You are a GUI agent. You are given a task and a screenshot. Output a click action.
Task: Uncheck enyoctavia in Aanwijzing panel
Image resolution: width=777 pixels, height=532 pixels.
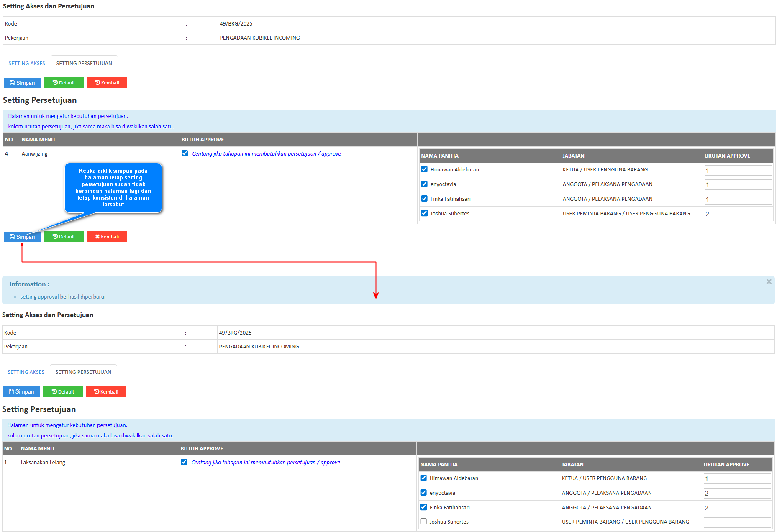[x=424, y=184]
